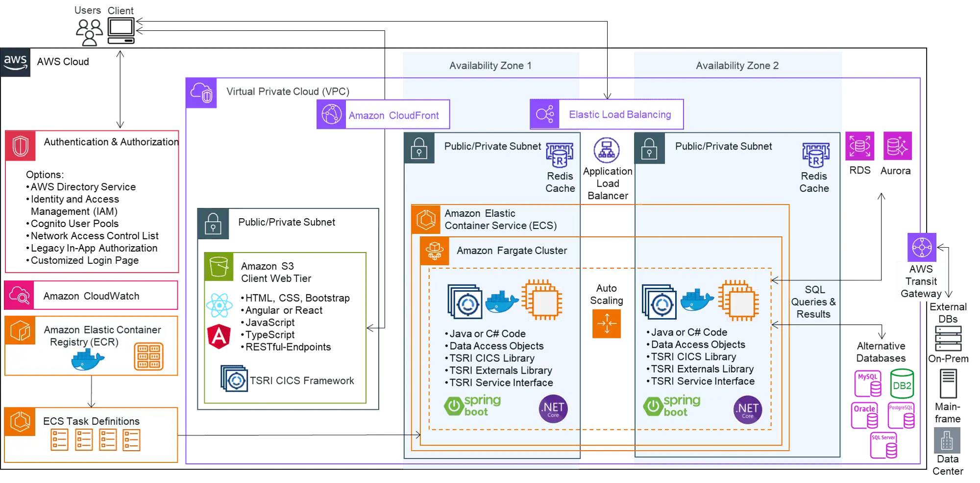
Task: Click the AWS logo icon
Action: 15,62
